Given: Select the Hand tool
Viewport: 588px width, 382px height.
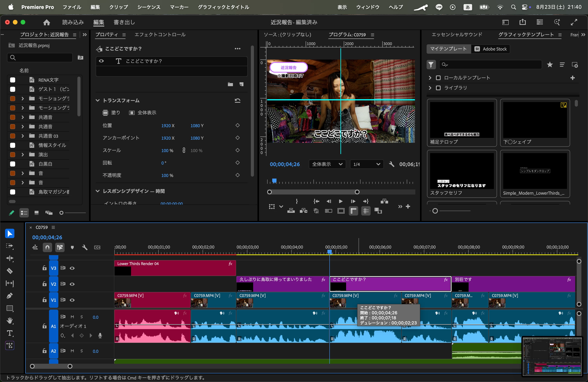Looking at the screenshot, I should (10, 321).
